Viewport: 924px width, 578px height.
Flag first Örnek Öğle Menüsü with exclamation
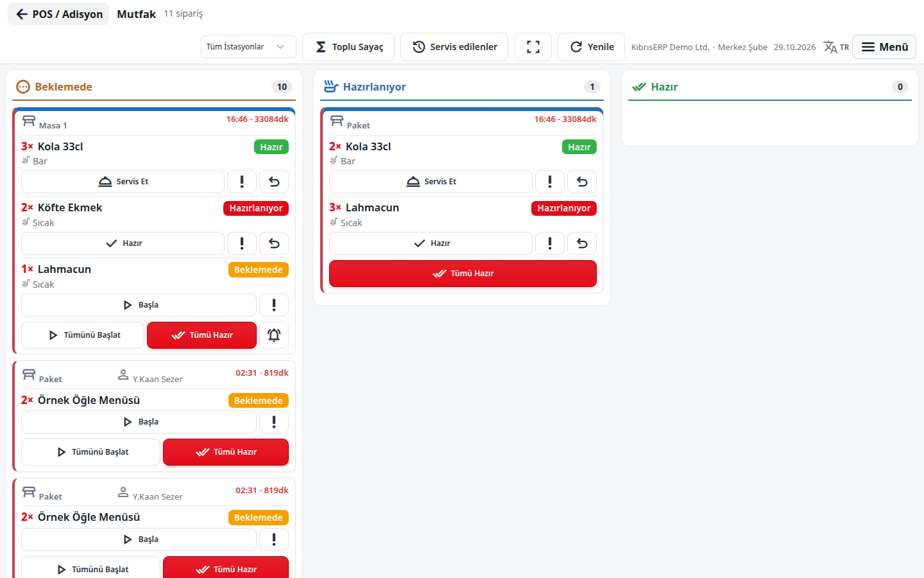(274, 422)
